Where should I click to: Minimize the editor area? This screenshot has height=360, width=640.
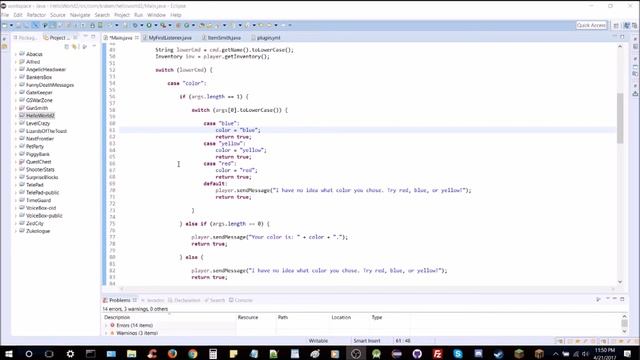pos(614,37)
